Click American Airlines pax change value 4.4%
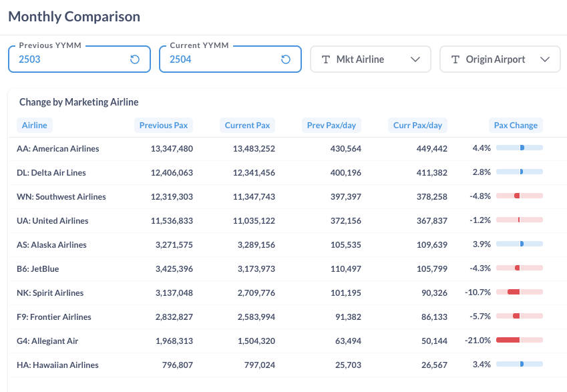567x392 pixels. (482, 148)
